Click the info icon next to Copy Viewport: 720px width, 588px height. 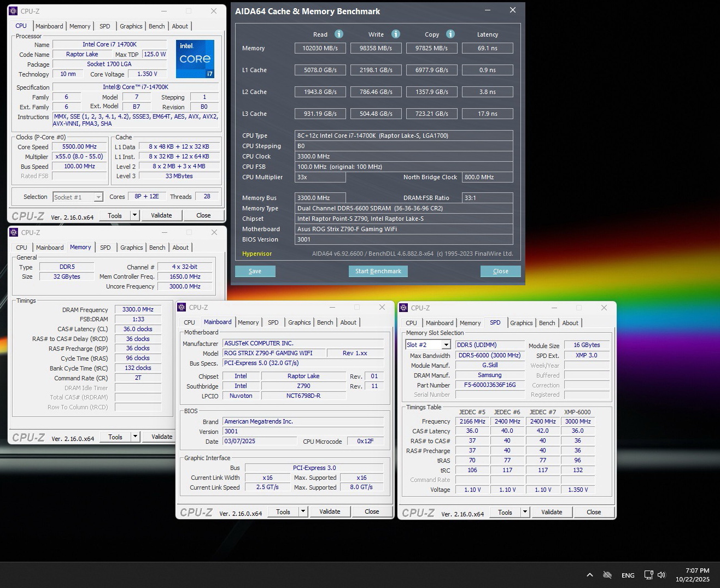450,34
